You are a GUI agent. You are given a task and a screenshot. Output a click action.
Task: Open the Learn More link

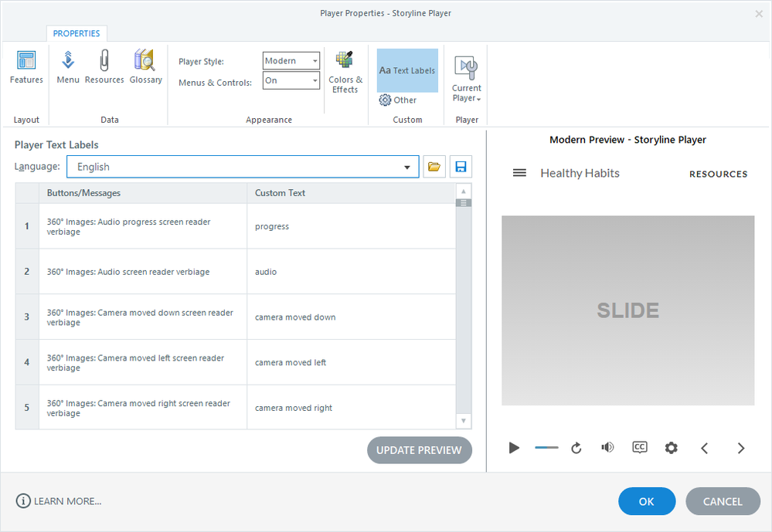click(x=59, y=501)
